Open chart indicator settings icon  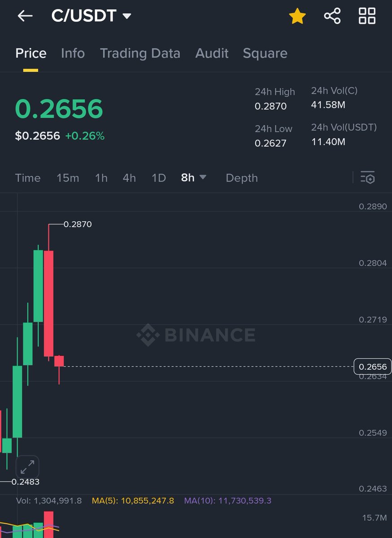(x=367, y=178)
